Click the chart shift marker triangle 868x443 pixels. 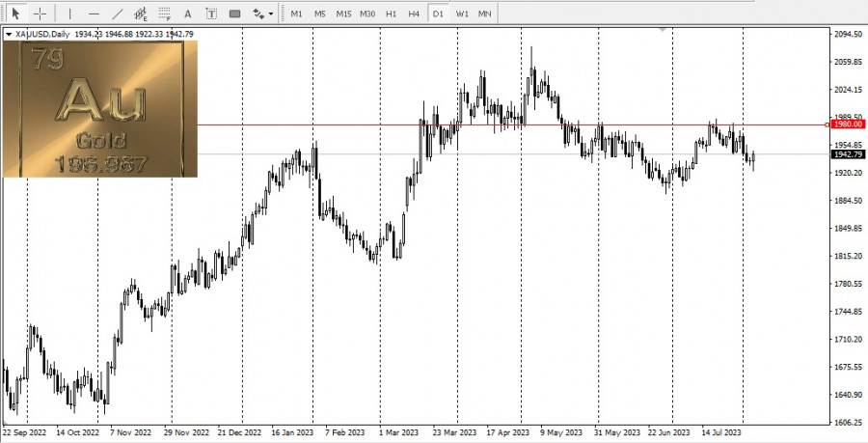(x=663, y=30)
